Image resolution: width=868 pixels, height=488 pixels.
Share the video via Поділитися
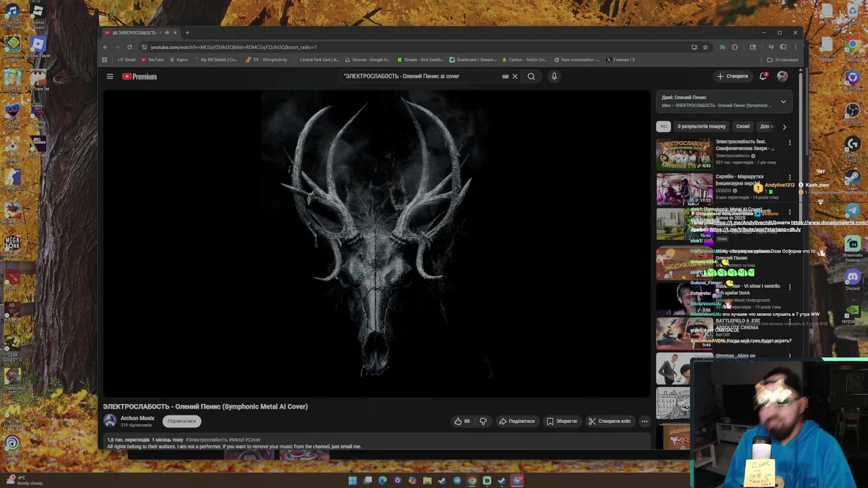tap(517, 421)
